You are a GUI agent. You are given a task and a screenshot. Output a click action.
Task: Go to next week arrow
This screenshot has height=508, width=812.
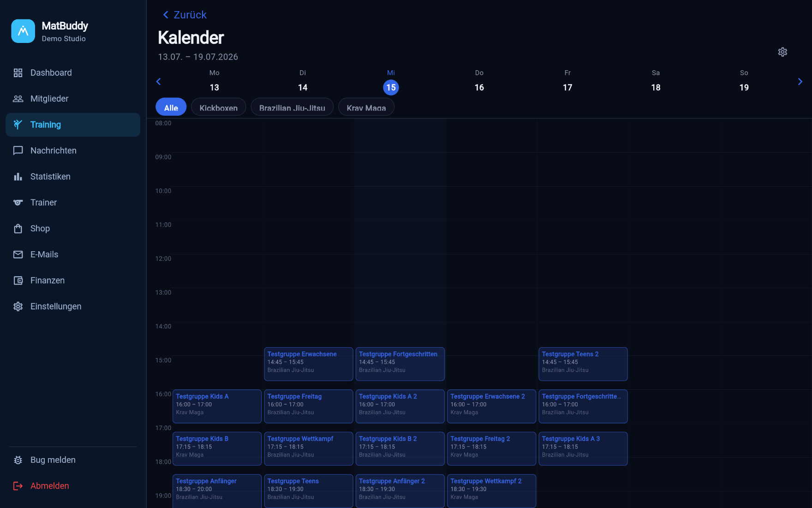(800, 82)
